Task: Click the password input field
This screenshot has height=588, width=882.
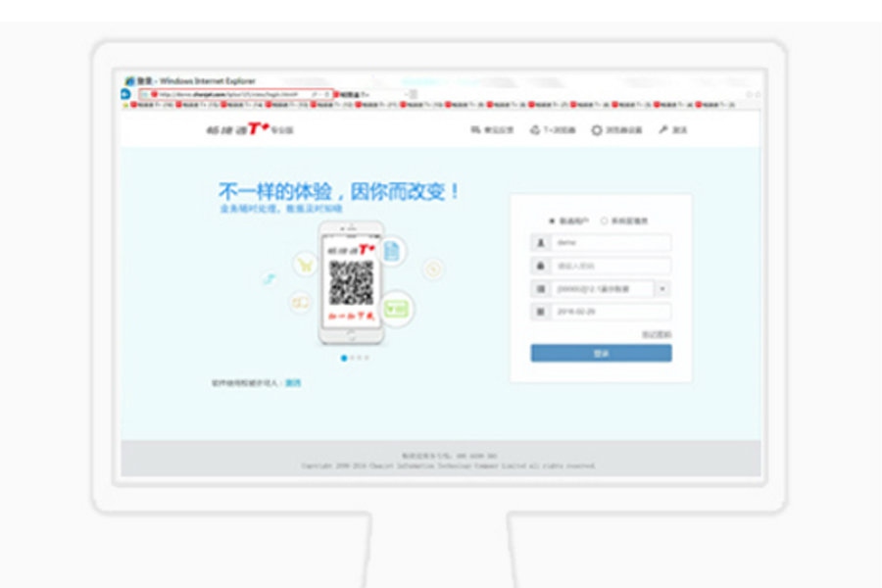Action: click(x=611, y=266)
